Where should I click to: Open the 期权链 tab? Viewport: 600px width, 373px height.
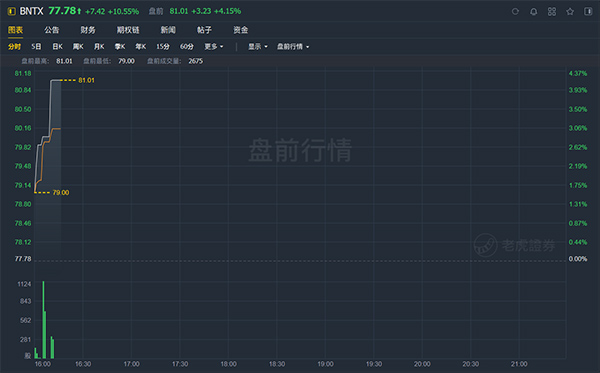(128, 30)
